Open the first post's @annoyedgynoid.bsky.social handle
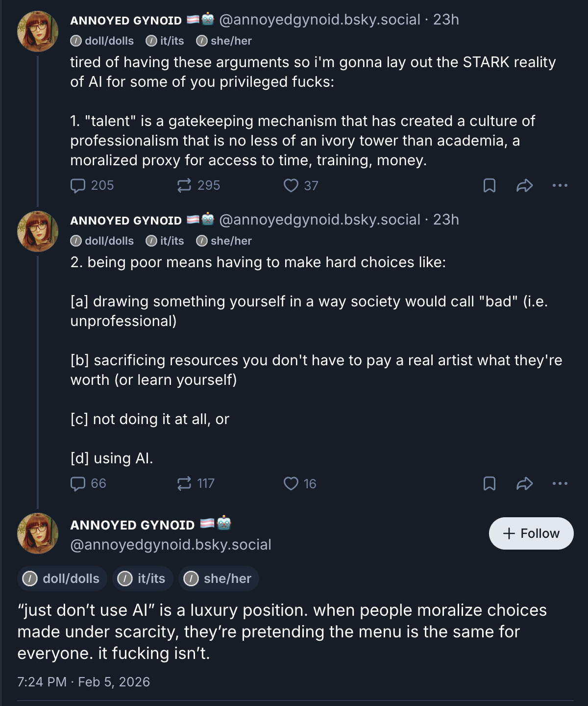 [x=319, y=20]
